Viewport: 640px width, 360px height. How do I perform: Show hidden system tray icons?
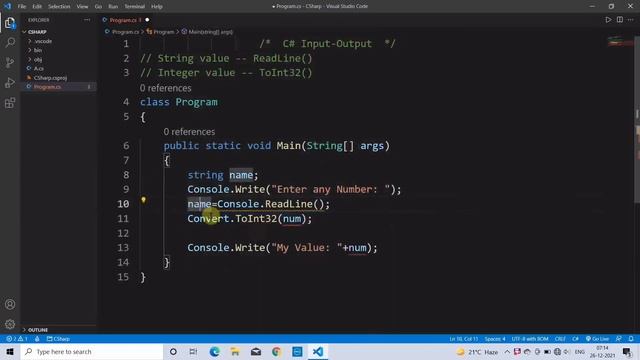507,351
